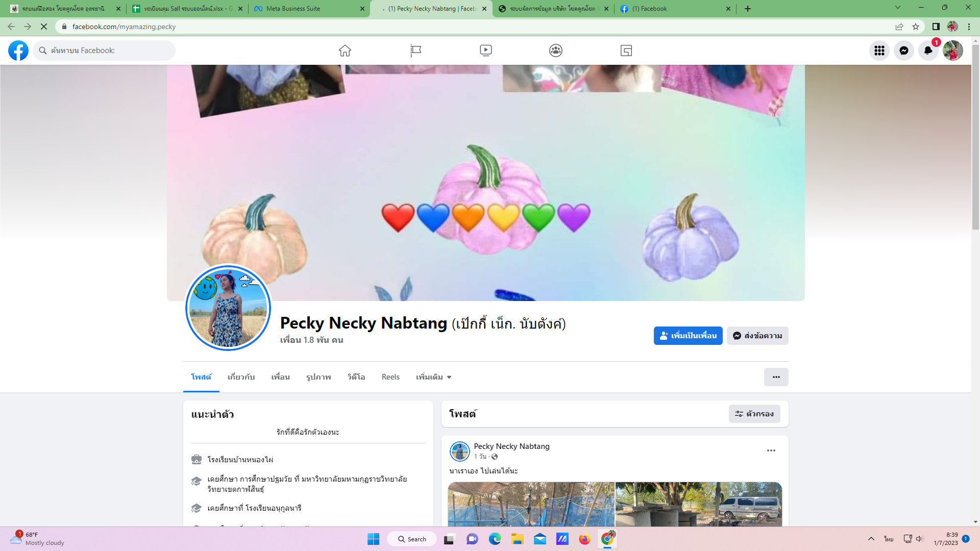Open post options three-dots menu

click(x=771, y=450)
